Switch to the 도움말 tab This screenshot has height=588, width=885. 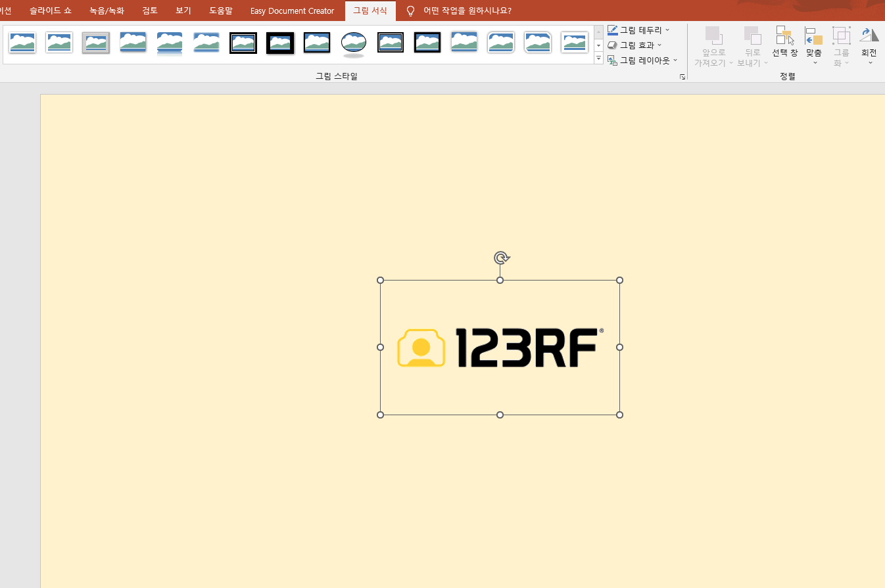coord(221,11)
